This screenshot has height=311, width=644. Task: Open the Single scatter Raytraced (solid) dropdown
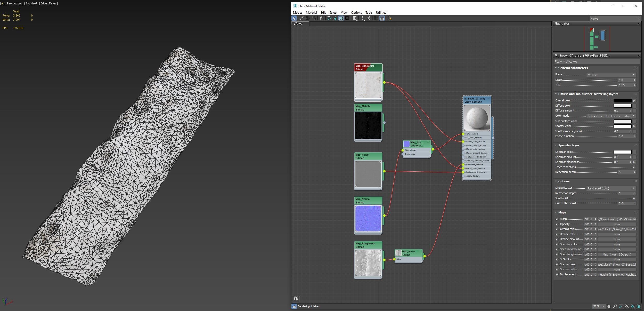(x=611, y=188)
